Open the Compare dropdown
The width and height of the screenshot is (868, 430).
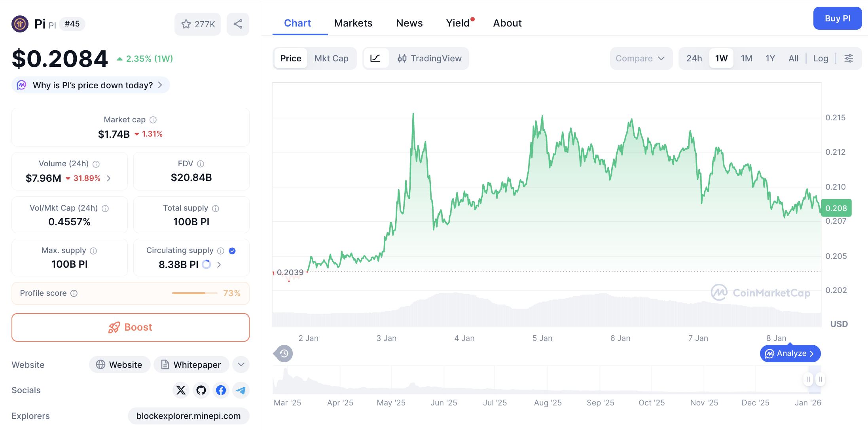point(641,58)
